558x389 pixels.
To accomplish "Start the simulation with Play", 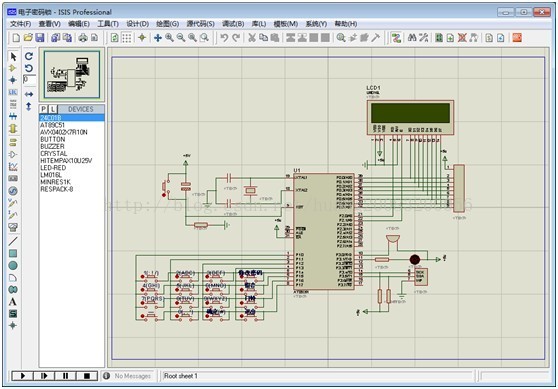I will tap(22, 376).
